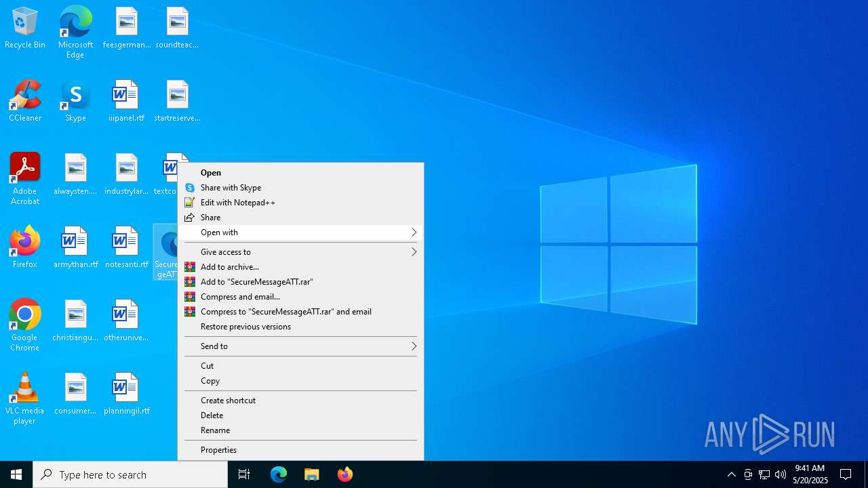Open the Recycle Bin desktop icon
868x488 pixels.
pos(25,28)
